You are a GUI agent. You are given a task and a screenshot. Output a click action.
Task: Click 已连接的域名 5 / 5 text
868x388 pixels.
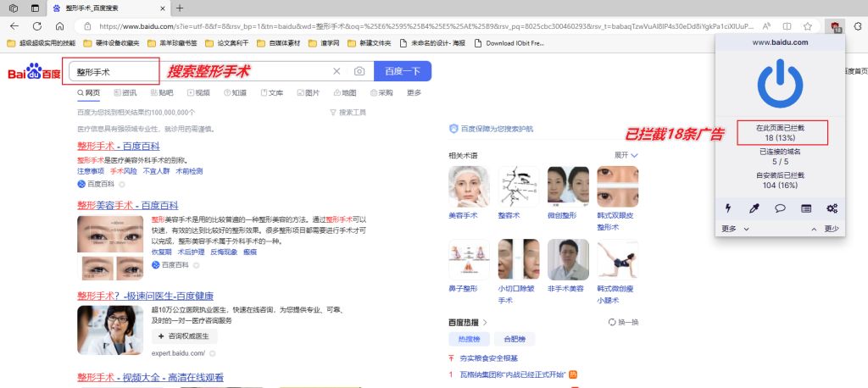pos(780,157)
